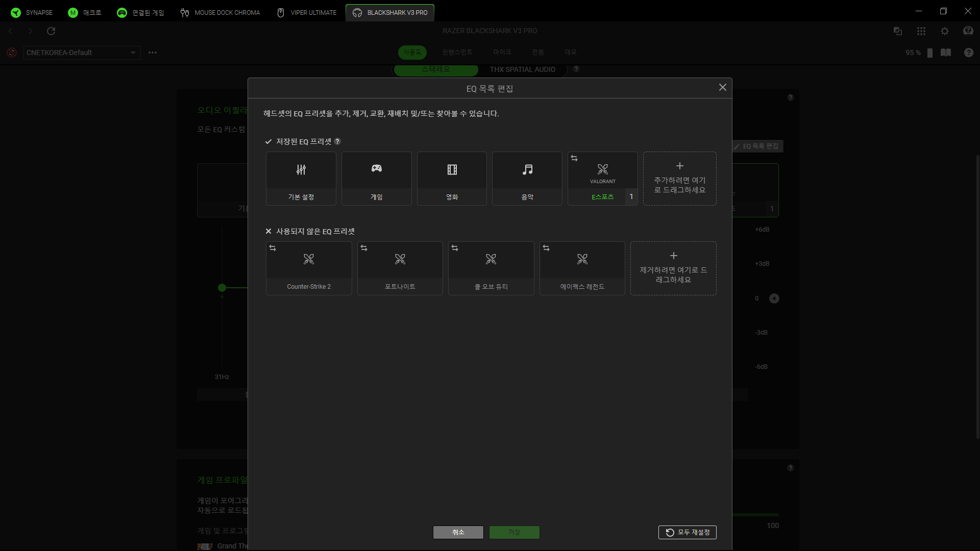Open the apps grid icon
The width and height of the screenshot is (980, 551).
pyautogui.click(x=921, y=31)
